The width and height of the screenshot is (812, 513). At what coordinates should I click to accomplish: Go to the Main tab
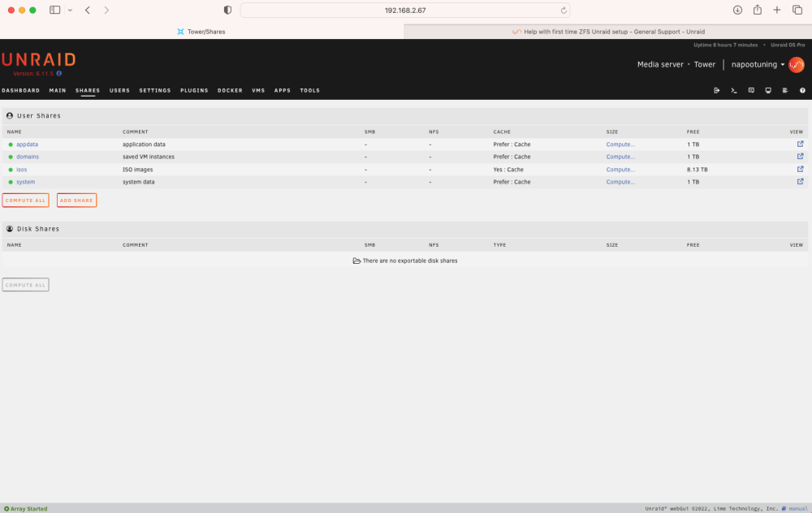(58, 91)
